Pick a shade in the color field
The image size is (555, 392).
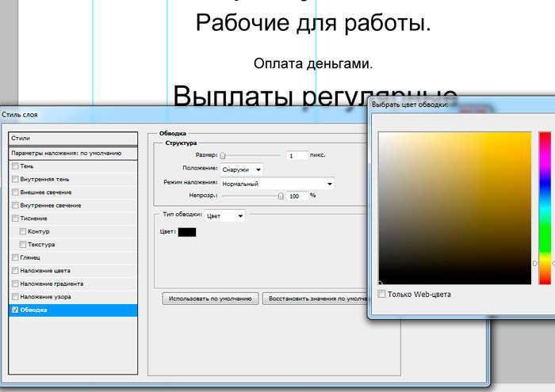pyautogui.click(x=454, y=207)
